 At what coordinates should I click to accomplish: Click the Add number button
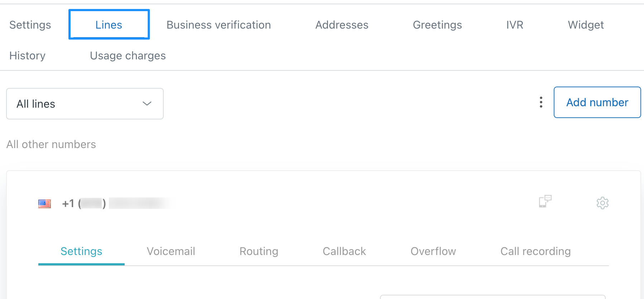tap(597, 102)
